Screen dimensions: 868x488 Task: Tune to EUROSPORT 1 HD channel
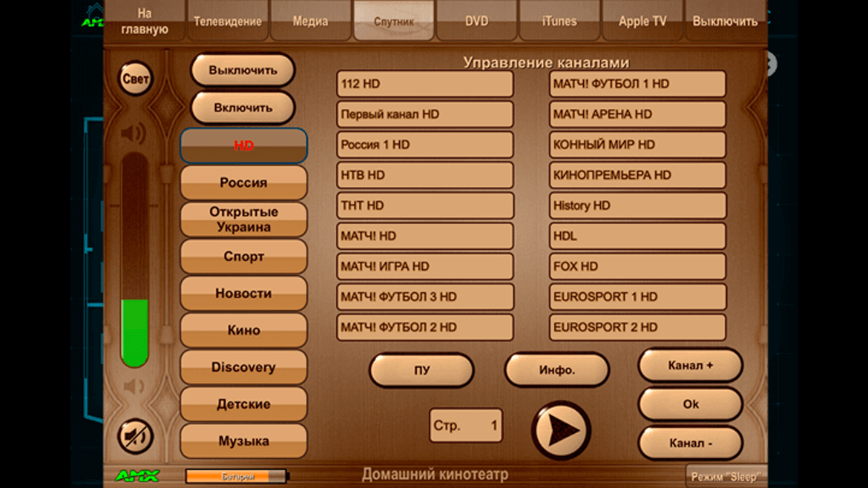coord(637,297)
